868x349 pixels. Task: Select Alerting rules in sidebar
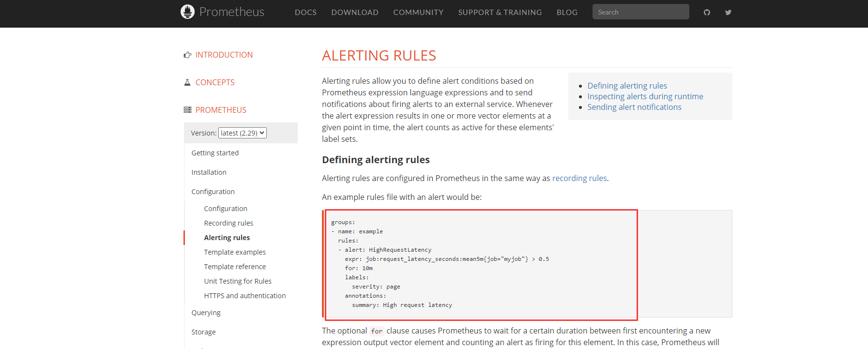coord(227,238)
